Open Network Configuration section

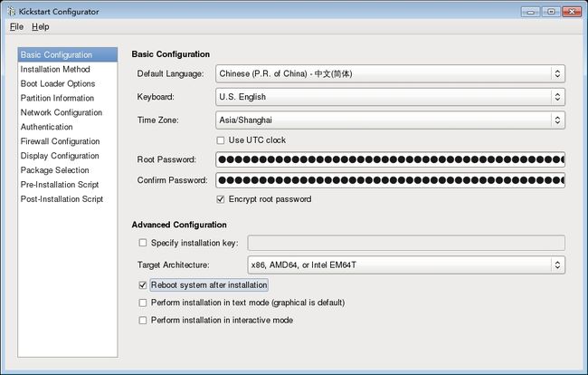point(68,112)
